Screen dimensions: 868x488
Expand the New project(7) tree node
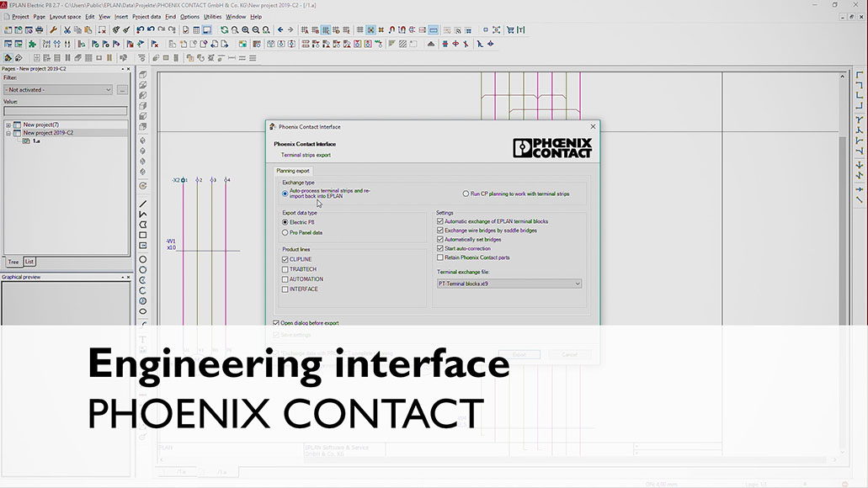point(8,125)
